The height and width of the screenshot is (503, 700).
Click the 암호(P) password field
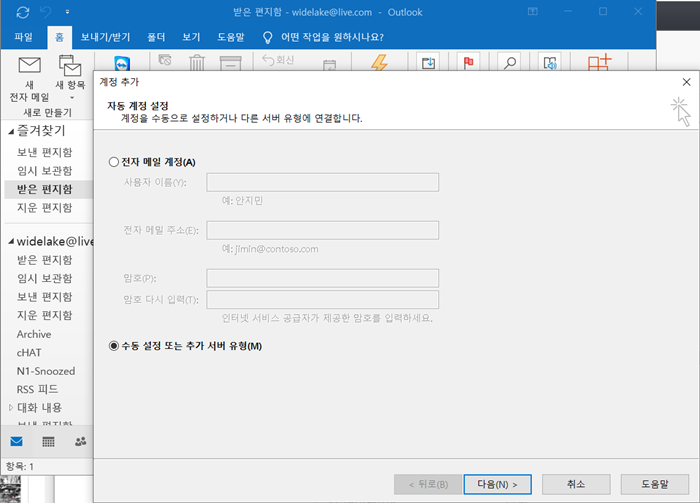click(322, 278)
